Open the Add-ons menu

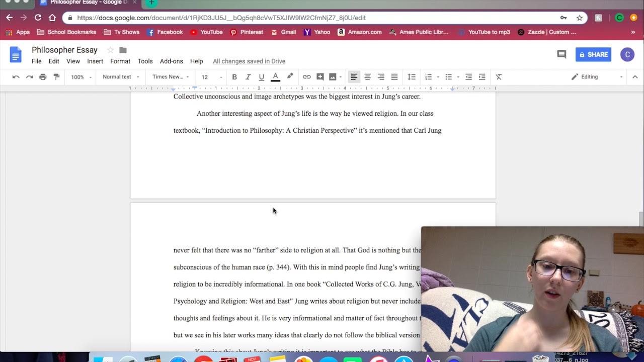point(172,61)
